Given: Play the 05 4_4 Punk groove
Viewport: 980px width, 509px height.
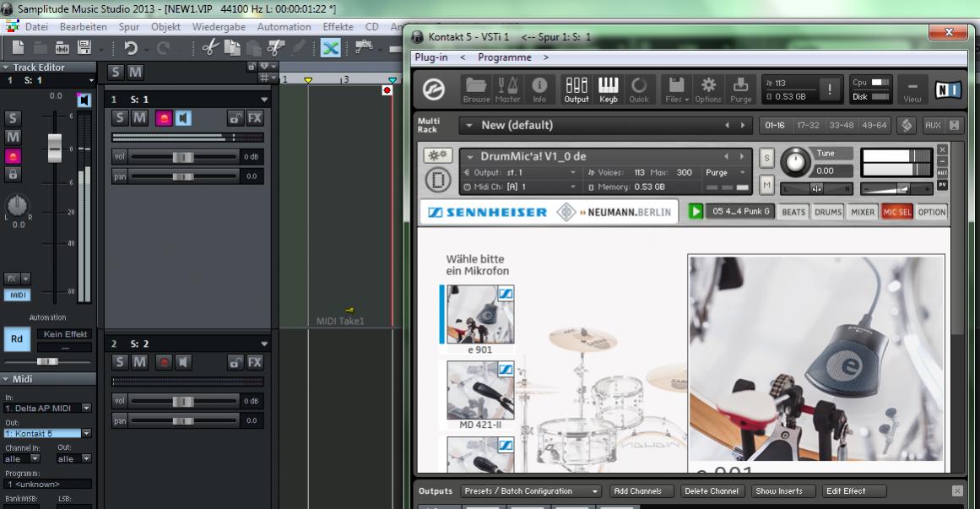Looking at the screenshot, I should click(x=695, y=211).
